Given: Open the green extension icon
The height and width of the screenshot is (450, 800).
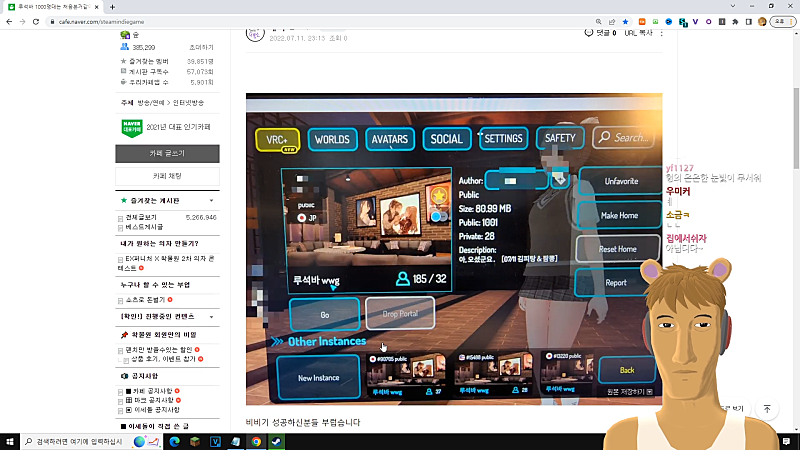Looking at the screenshot, I should coord(655,22).
